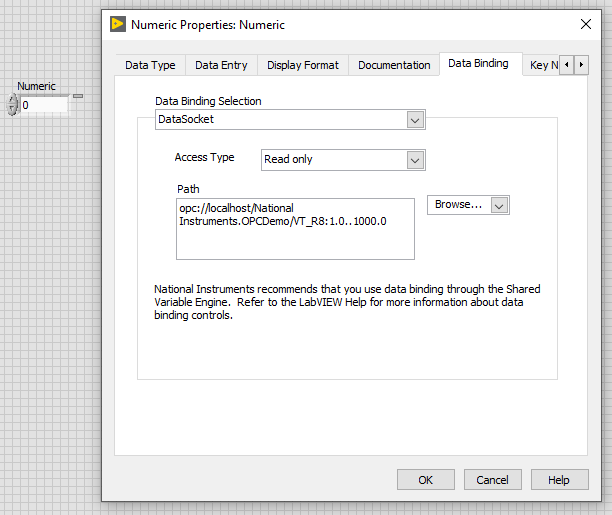The width and height of the screenshot is (612, 515).
Task: Click the LabVIEW icon in the dialog title bar
Action: click(118, 24)
